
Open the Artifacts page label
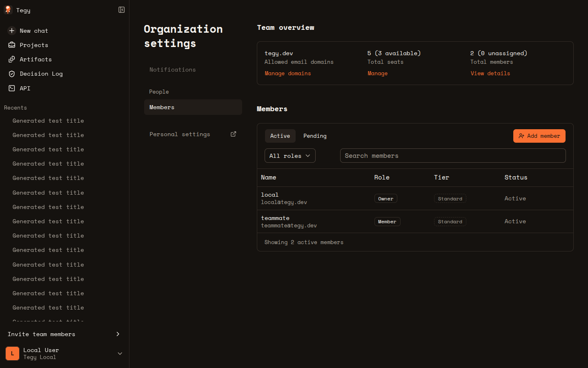click(36, 59)
